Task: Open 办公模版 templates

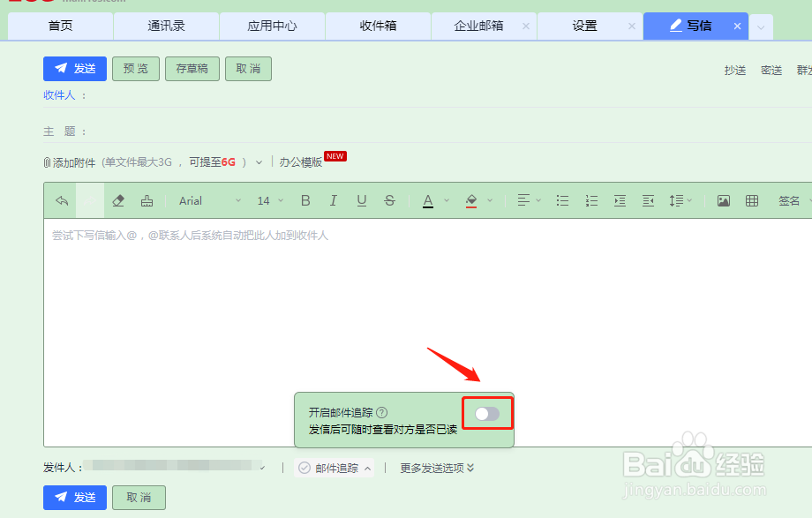Action: point(301,162)
